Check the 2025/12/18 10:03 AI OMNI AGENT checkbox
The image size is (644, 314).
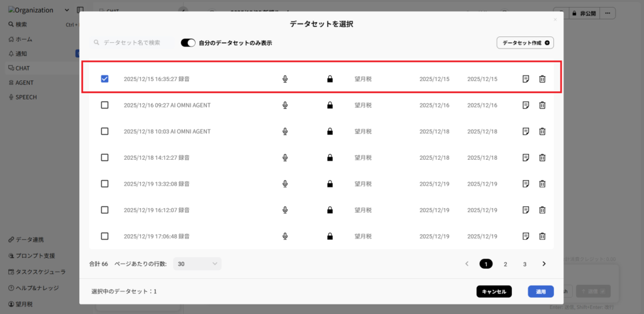(105, 132)
